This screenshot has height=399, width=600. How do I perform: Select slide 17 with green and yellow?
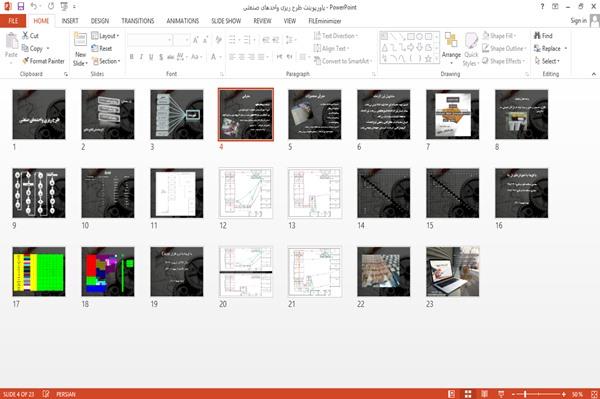[39, 272]
